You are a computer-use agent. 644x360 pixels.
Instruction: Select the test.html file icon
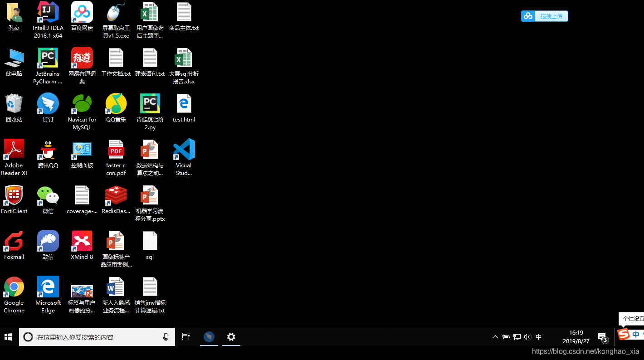[184, 108]
